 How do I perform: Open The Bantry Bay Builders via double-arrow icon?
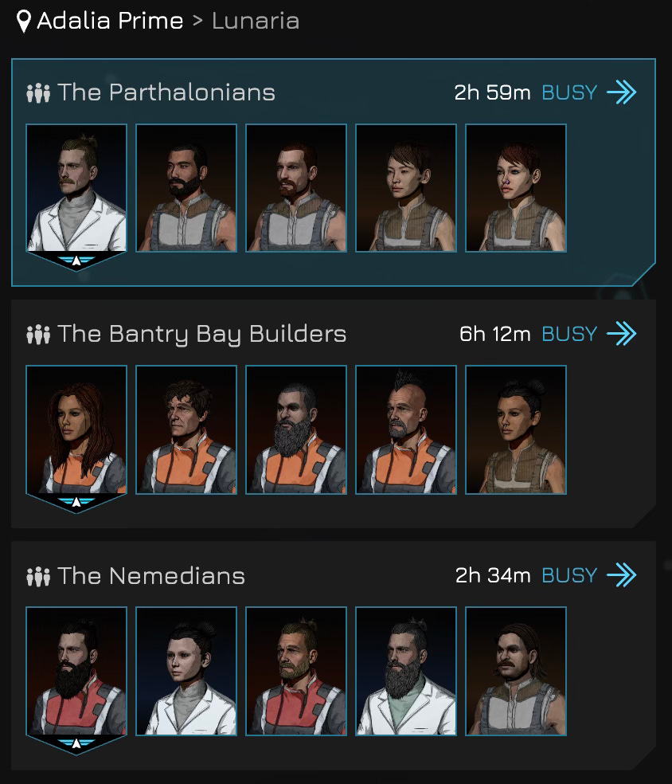[x=621, y=334]
